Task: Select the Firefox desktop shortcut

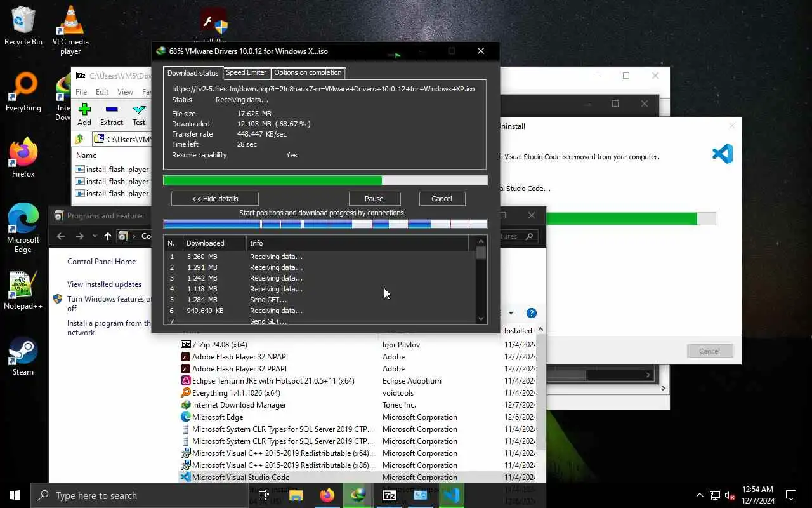Action: [x=23, y=158]
